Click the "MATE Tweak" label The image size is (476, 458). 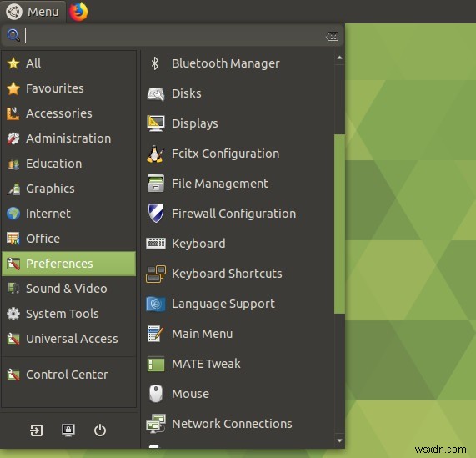pos(206,364)
